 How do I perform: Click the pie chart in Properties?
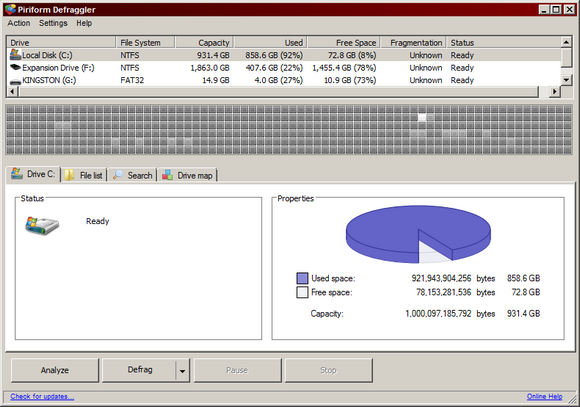[418, 234]
